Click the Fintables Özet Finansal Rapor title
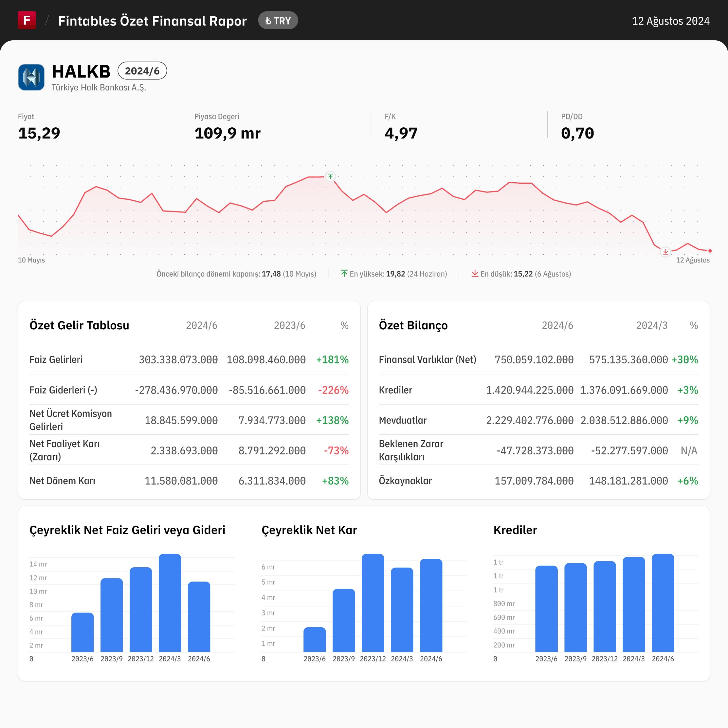This screenshot has height=728, width=728. (152, 21)
